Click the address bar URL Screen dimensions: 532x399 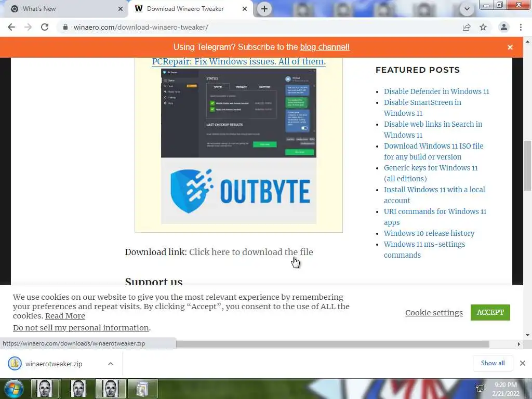141,27
